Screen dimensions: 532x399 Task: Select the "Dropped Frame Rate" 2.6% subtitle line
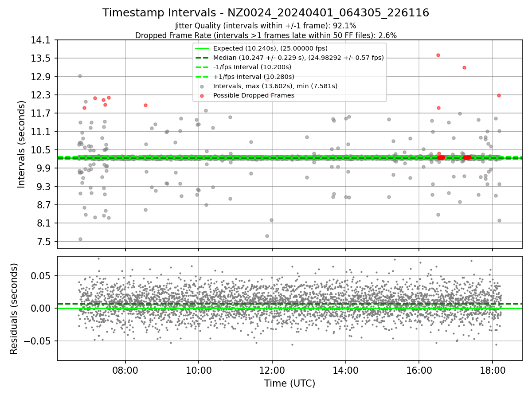pyautogui.click(x=266, y=35)
